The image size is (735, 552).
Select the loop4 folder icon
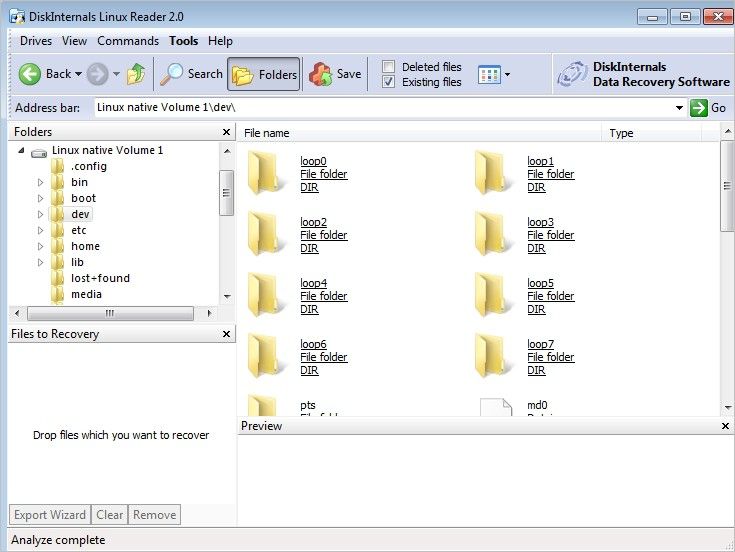coord(264,295)
